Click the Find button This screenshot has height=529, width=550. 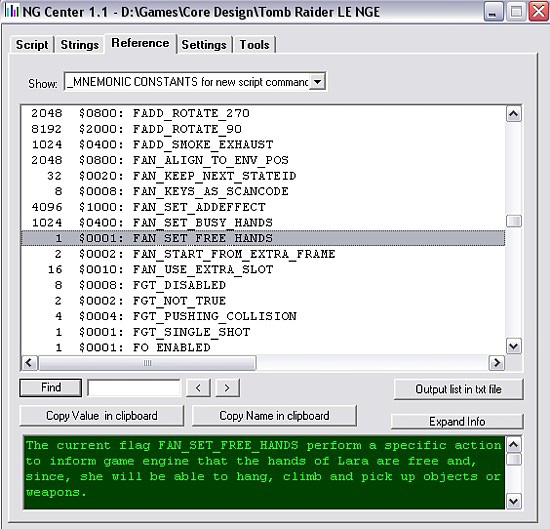tap(51, 388)
